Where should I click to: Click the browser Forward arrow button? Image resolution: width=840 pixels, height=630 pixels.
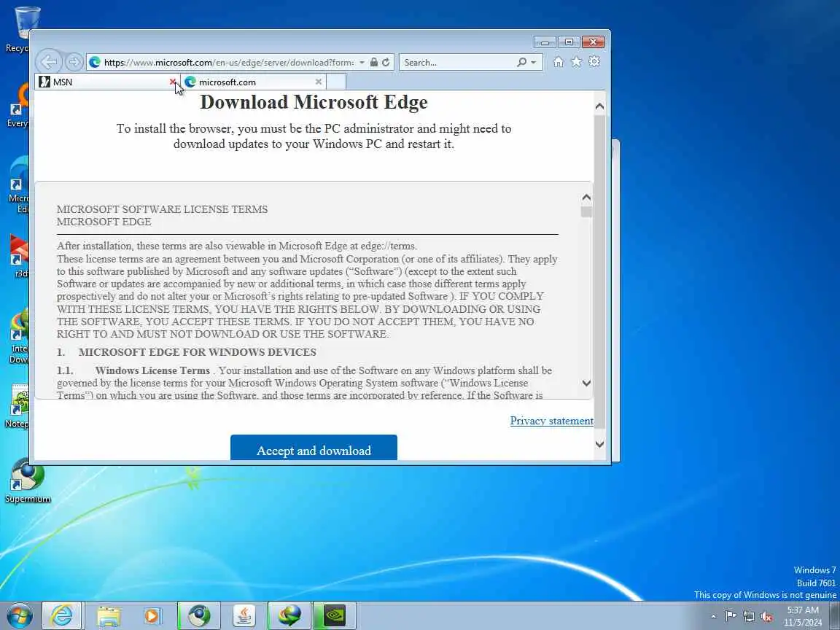click(x=74, y=62)
